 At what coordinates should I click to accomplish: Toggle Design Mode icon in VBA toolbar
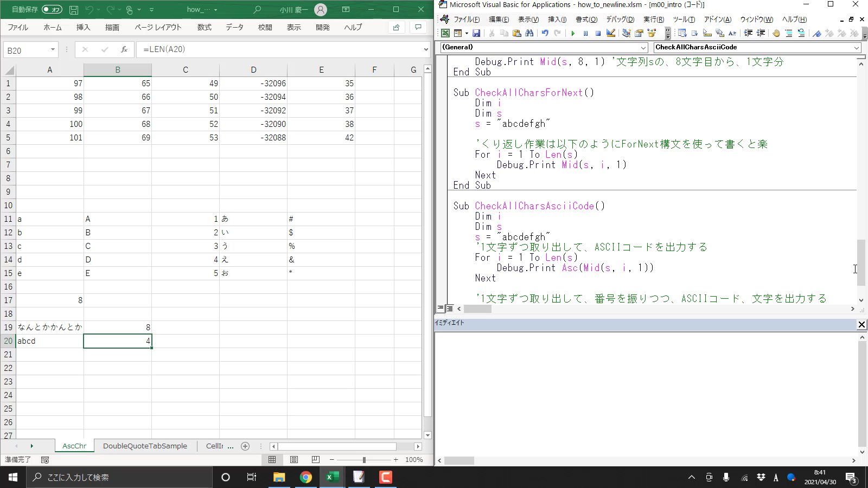pyautogui.click(x=611, y=34)
